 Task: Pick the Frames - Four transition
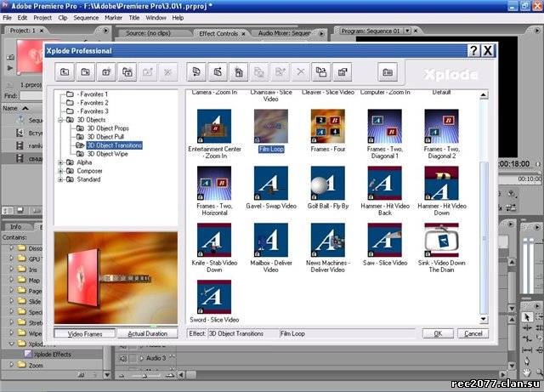328,126
